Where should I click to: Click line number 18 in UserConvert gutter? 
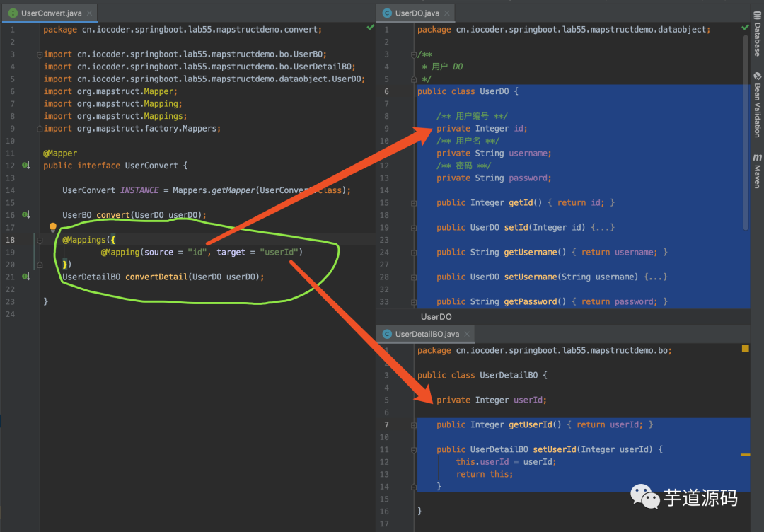coord(10,240)
